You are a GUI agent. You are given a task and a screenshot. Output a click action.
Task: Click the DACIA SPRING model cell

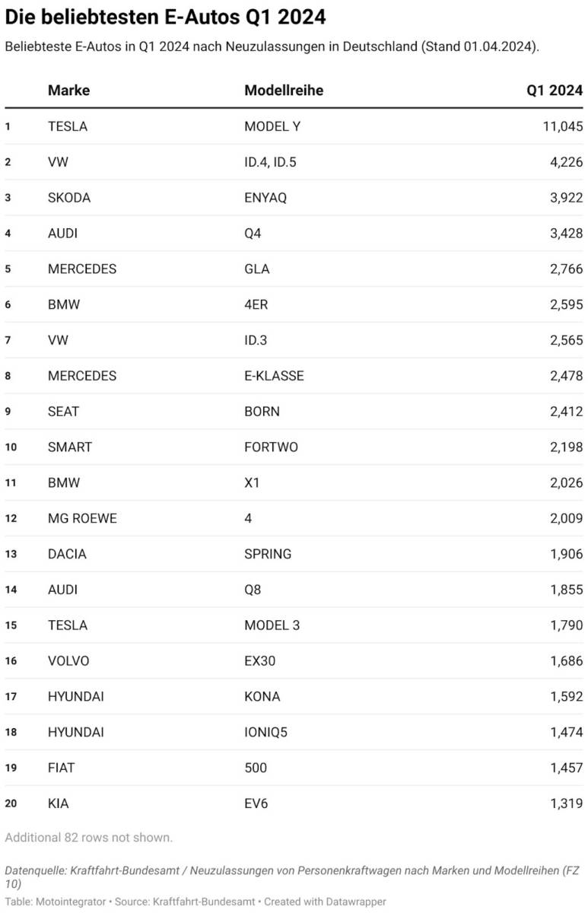(268, 554)
